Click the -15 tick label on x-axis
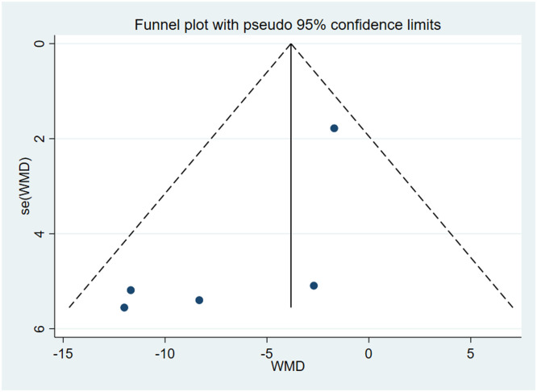 coord(63,355)
